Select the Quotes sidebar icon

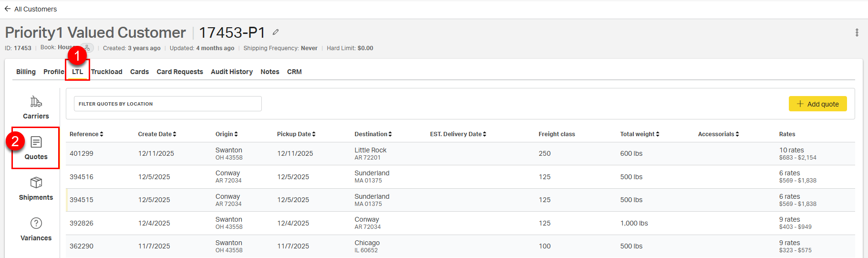tap(36, 148)
